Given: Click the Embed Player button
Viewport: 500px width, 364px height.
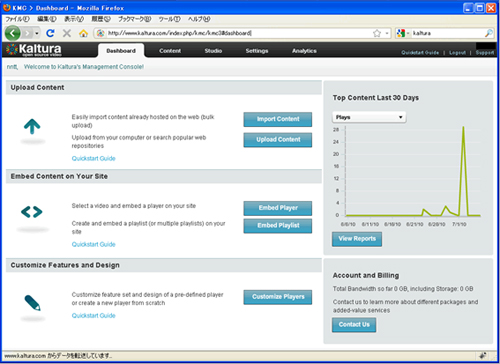Looking at the screenshot, I should pos(278,208).
